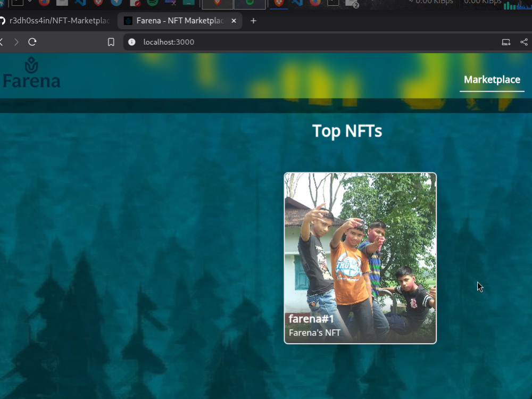Screen dimensions: 532x399
Task: Click the screen cast icon in address bar
Action: pos(506,42)
